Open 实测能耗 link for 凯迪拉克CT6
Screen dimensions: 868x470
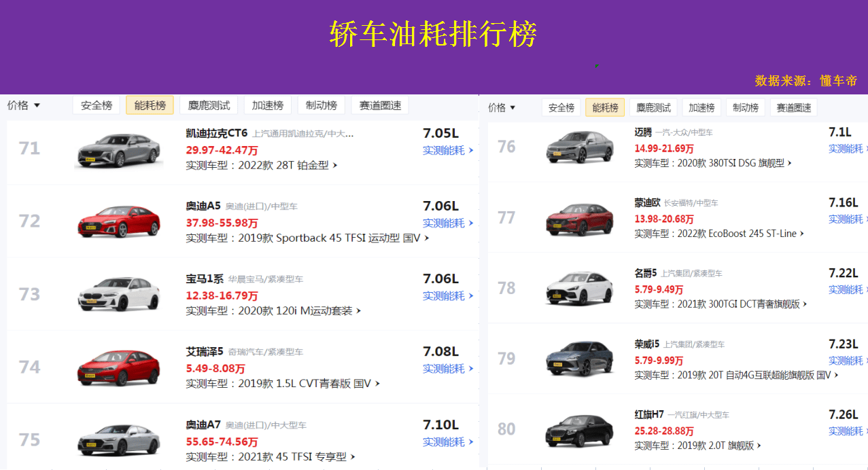(x=447, y=150)
